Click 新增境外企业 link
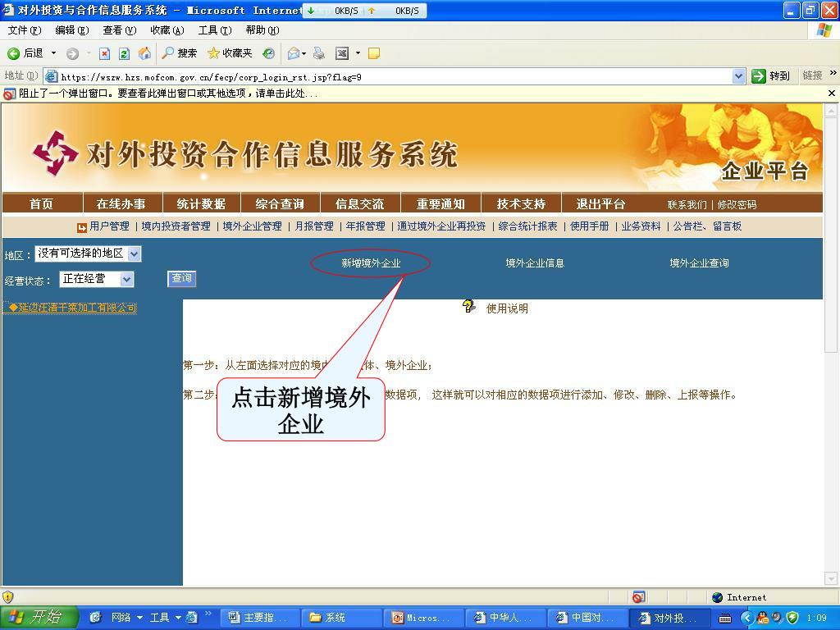 [x=371, y=263]
